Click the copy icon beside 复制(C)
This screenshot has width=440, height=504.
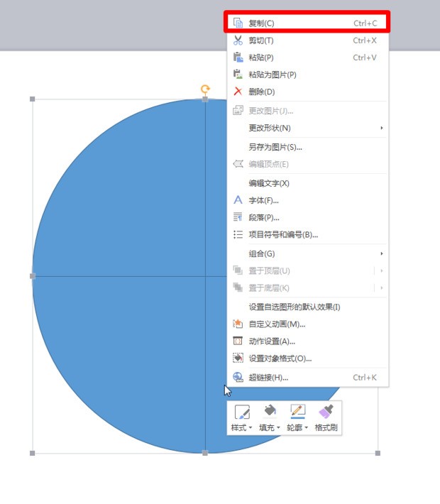(238, 23)
